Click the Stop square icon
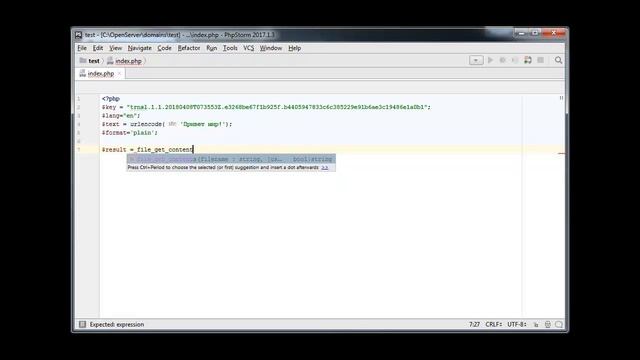 [x=540, y=60]
